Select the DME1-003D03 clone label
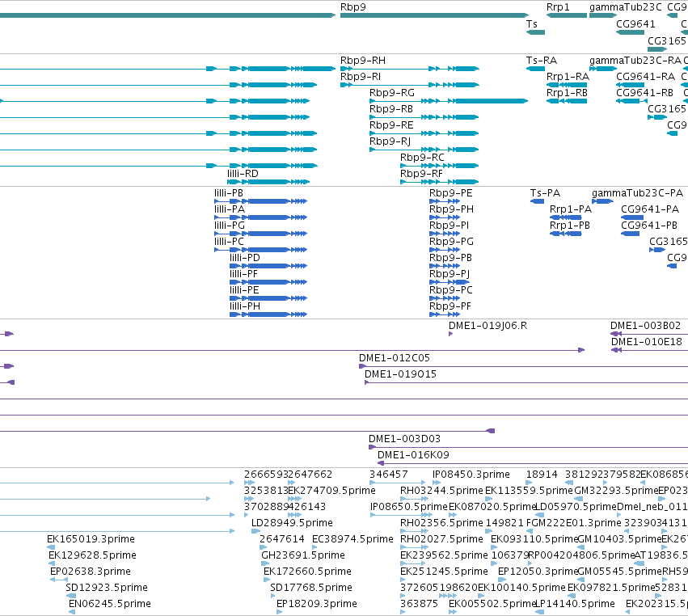This screenshot has width=688, height=616. point(404,439)
